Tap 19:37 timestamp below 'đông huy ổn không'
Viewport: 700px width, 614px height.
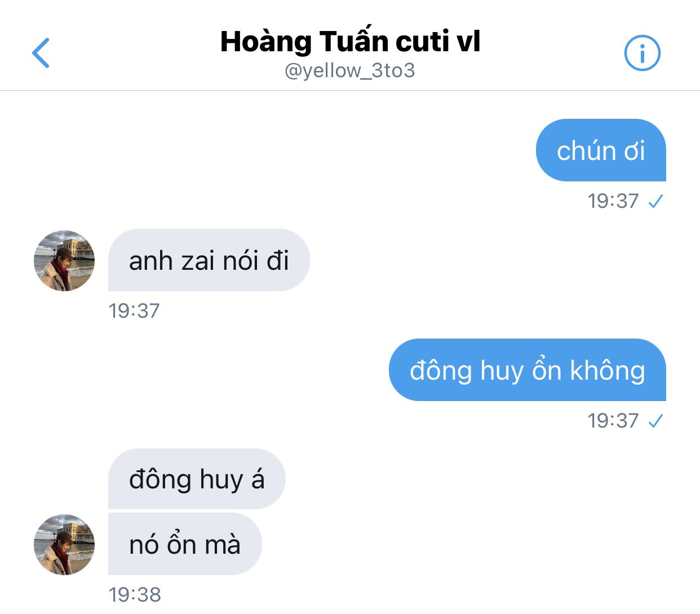pos(613,421)
